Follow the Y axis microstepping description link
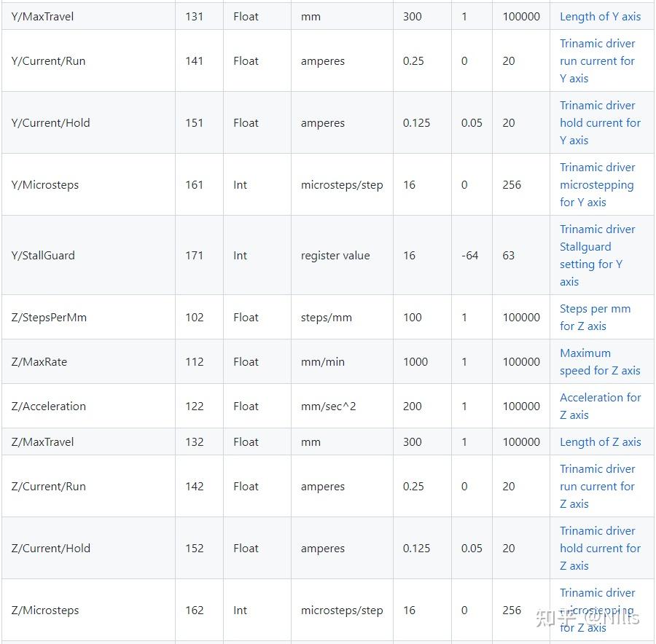Screen dimensions: 656x644 (596, 185)
